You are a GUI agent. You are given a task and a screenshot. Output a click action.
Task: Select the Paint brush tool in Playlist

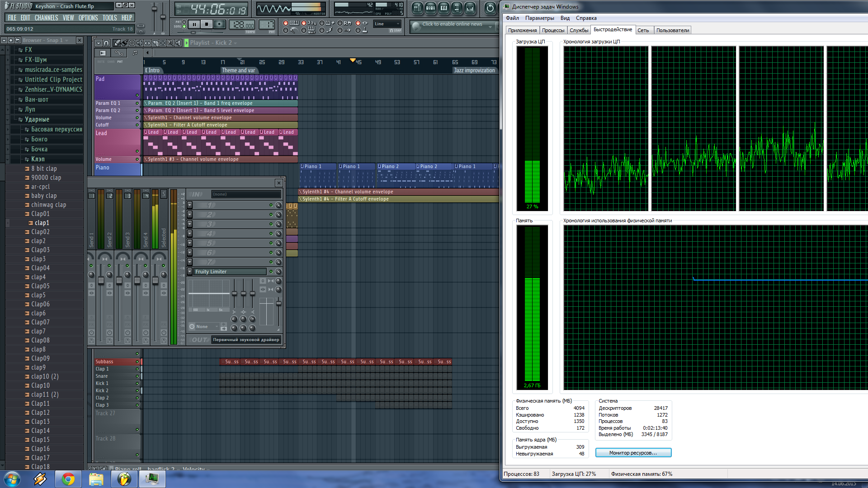(x=124, y=43)
